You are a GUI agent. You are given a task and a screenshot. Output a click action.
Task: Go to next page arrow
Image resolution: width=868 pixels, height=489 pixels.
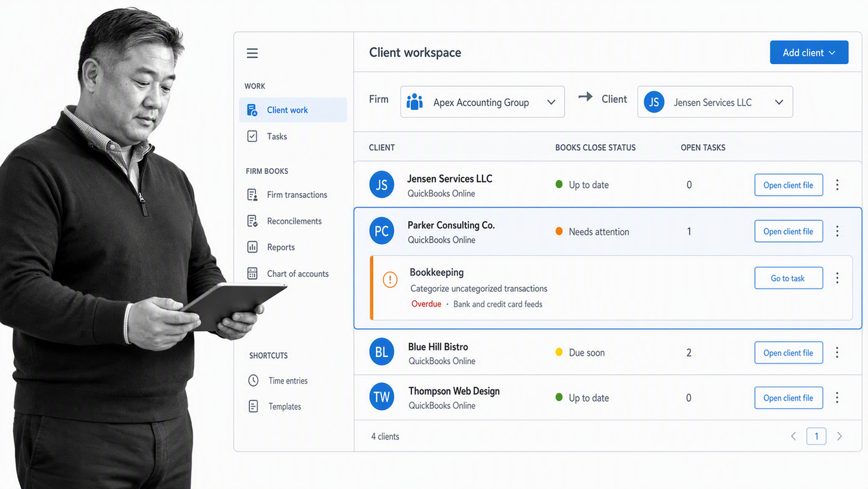point(840,437)
